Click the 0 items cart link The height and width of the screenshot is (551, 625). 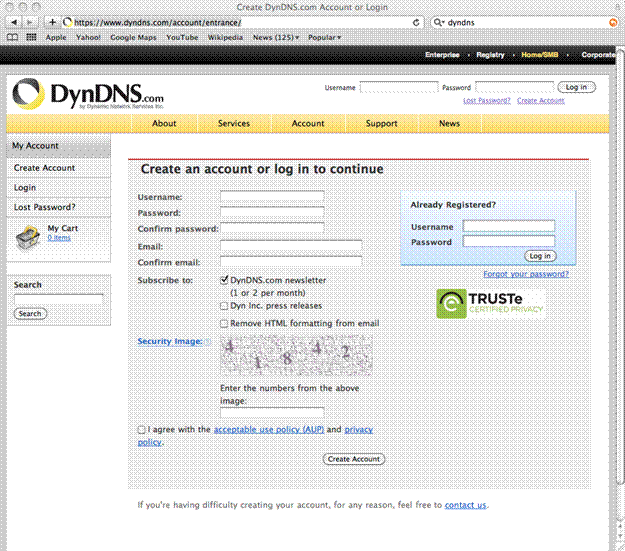click(59, 238)
